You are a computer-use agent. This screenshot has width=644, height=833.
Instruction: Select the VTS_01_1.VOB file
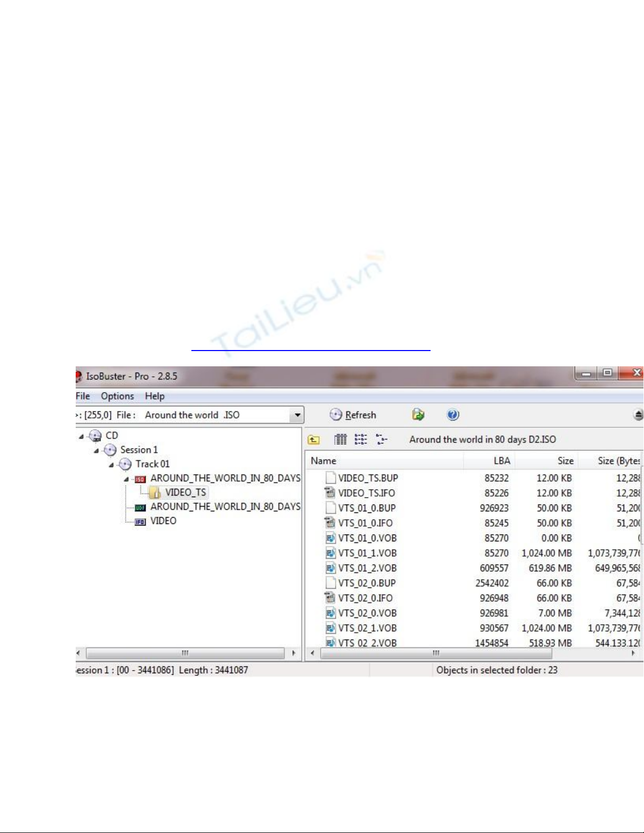pos(367,553)
